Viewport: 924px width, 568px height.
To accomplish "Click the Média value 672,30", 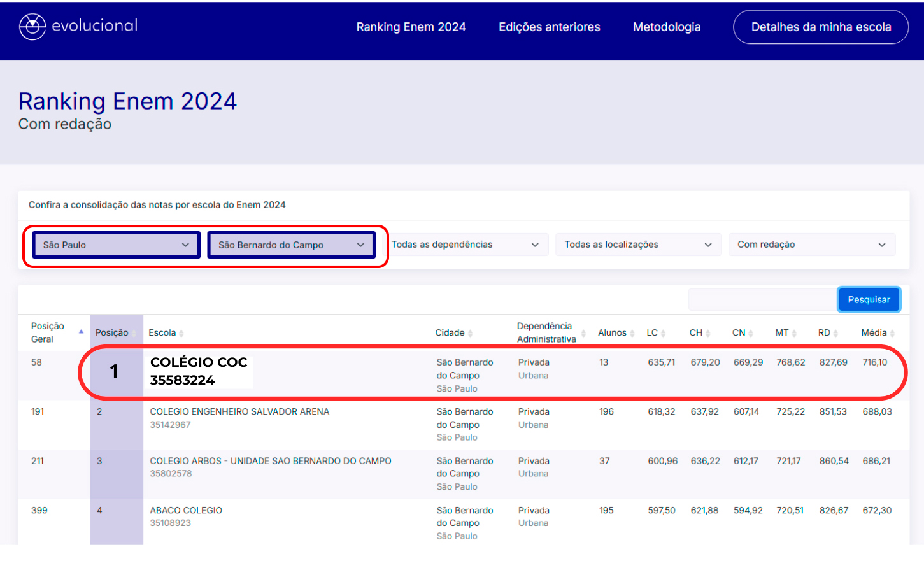I will (877, 511).
